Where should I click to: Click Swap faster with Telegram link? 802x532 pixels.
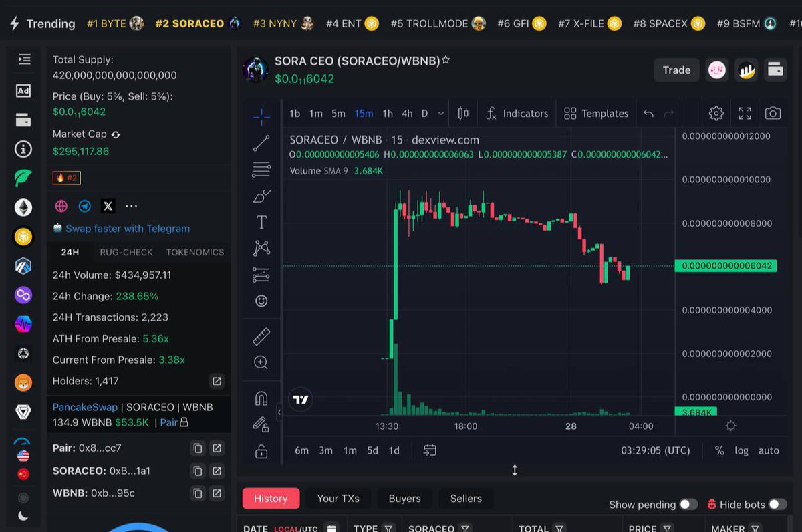tap(128, 228)
